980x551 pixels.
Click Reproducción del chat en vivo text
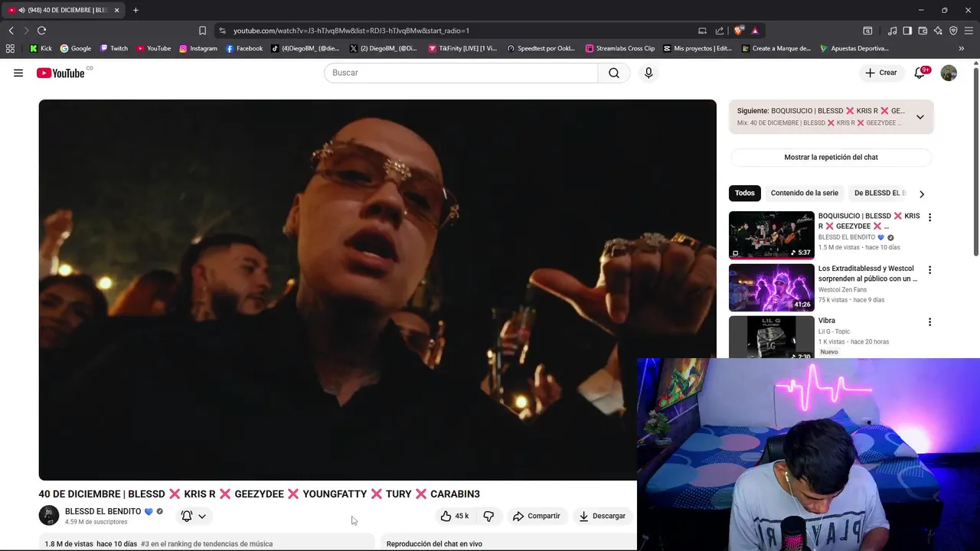pyautogui.click(x=434, y=544)
